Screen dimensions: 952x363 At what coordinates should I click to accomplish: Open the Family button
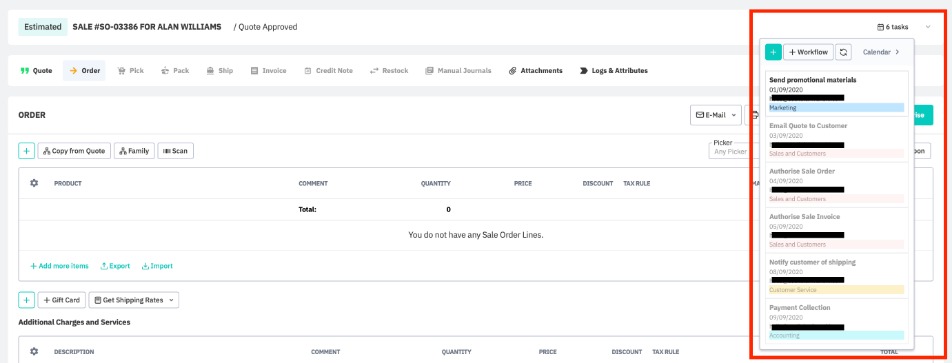134,151
